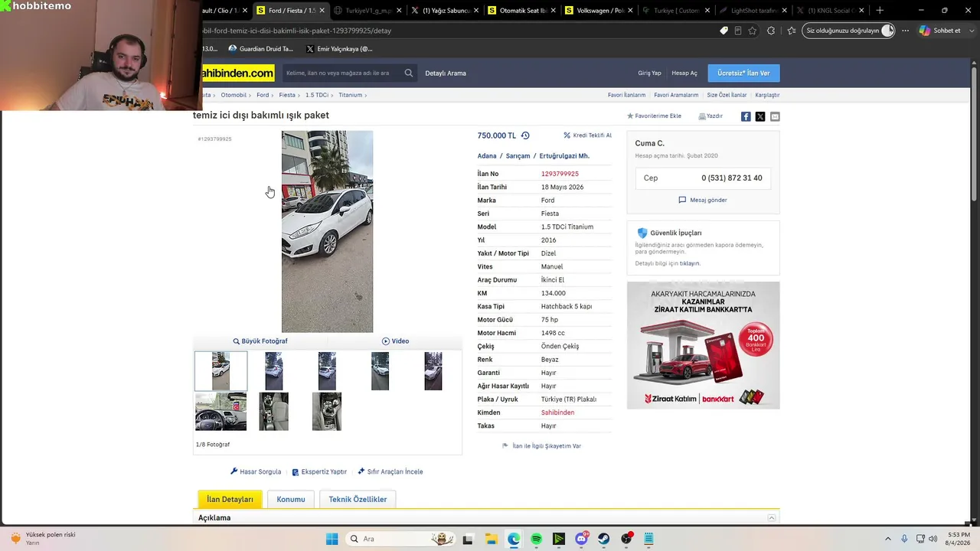Screen dimensions: 980x551
Task: Add listing with Favorilerime Ekle
Action: click(x=654, y=116)
